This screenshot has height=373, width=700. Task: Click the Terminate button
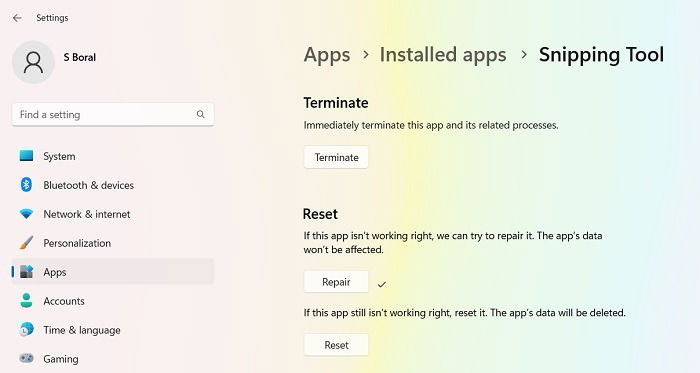tap(336, 157)
